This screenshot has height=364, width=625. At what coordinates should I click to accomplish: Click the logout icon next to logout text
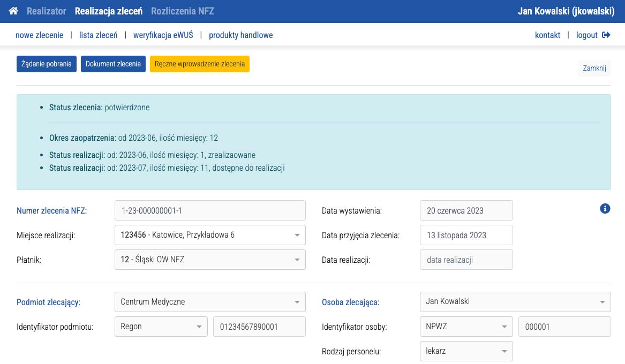pos(606,35)
